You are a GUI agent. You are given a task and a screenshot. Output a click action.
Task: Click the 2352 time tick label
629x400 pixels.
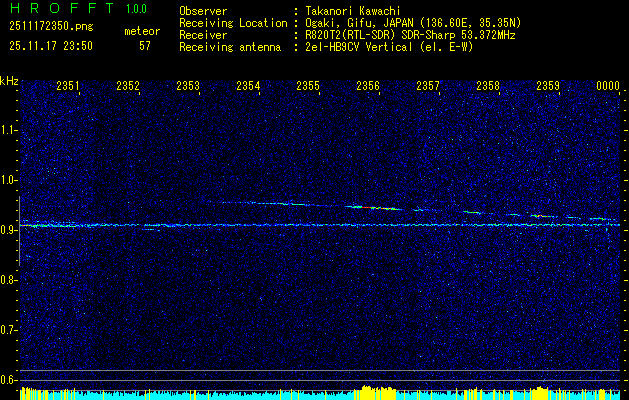[x=128, y=85]
